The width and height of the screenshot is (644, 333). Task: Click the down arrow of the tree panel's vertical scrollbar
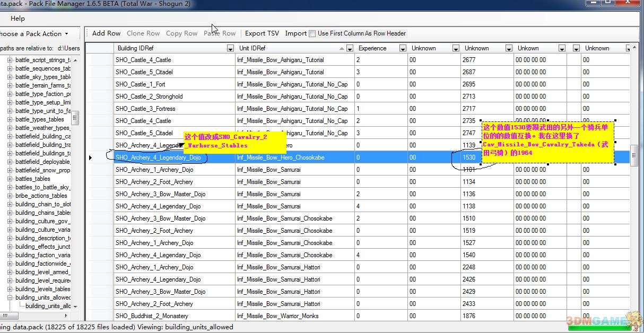pyautogui.click(x=75, y=306)
